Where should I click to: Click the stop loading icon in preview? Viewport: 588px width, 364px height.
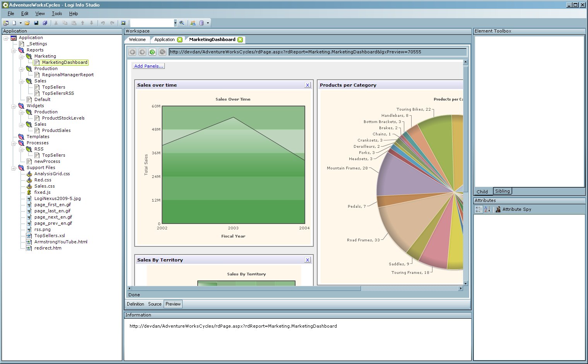[162, 52]
